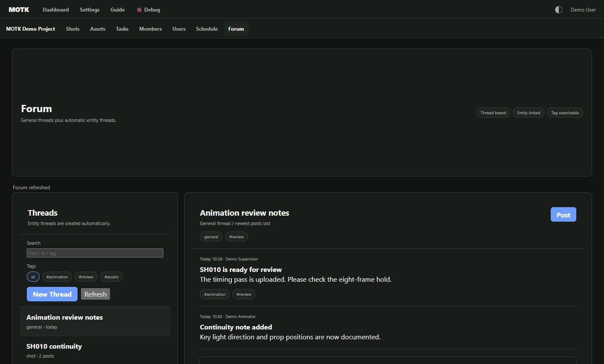Click 'General thread / newest posts last' subtitle
Viewport: 604px width, 364px height.
235,223
